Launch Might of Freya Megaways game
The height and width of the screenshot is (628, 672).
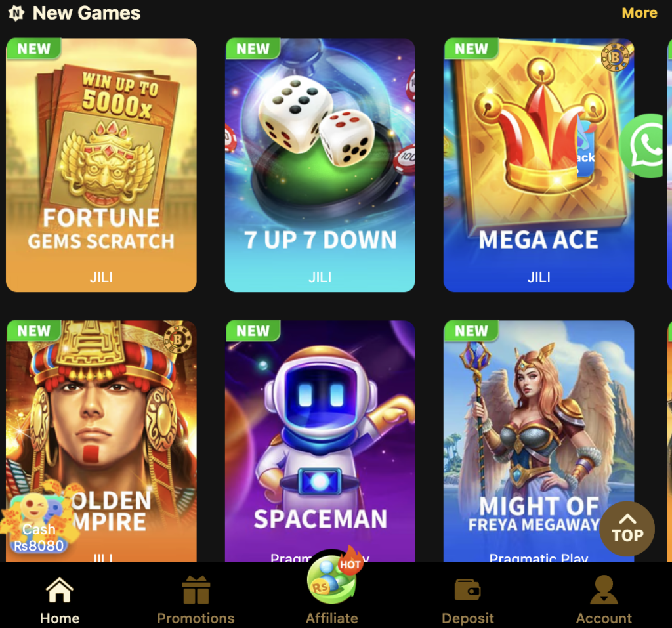[x=539, y=441]
